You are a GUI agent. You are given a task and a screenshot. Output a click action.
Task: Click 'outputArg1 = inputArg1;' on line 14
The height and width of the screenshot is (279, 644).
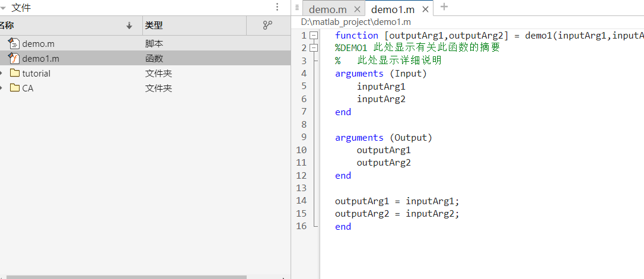(397, 201)
